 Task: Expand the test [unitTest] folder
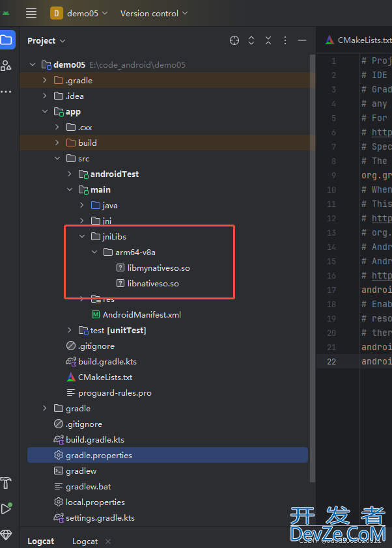click(70, 330)
